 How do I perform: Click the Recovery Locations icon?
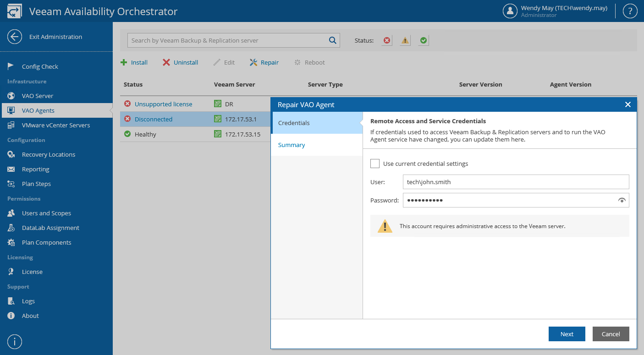tap(11, 154)
